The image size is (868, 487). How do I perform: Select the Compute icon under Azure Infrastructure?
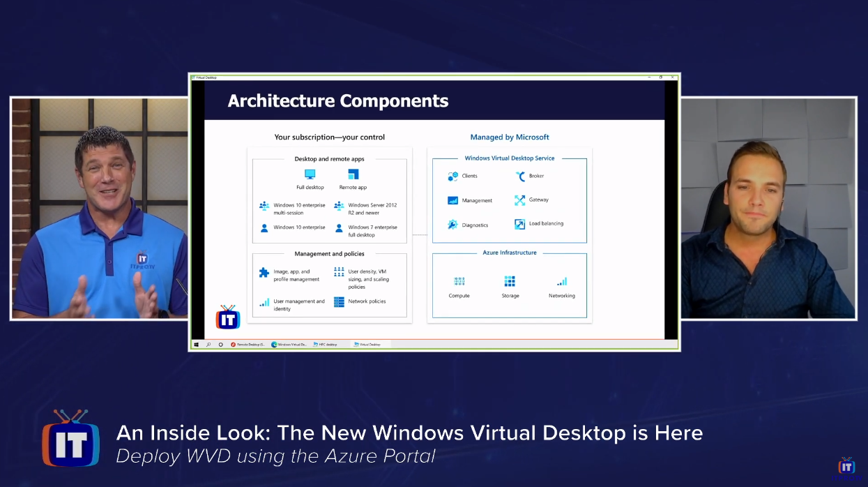[459, 280]
